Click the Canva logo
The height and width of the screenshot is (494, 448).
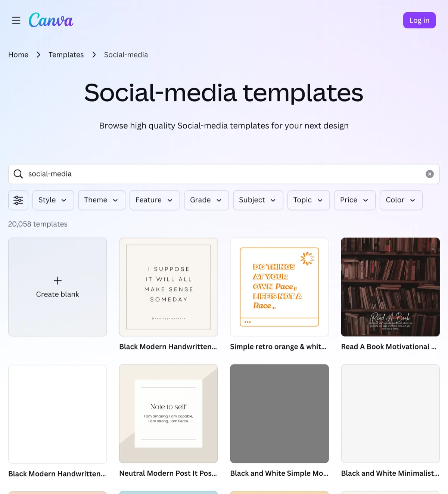[x=51, y=20]
